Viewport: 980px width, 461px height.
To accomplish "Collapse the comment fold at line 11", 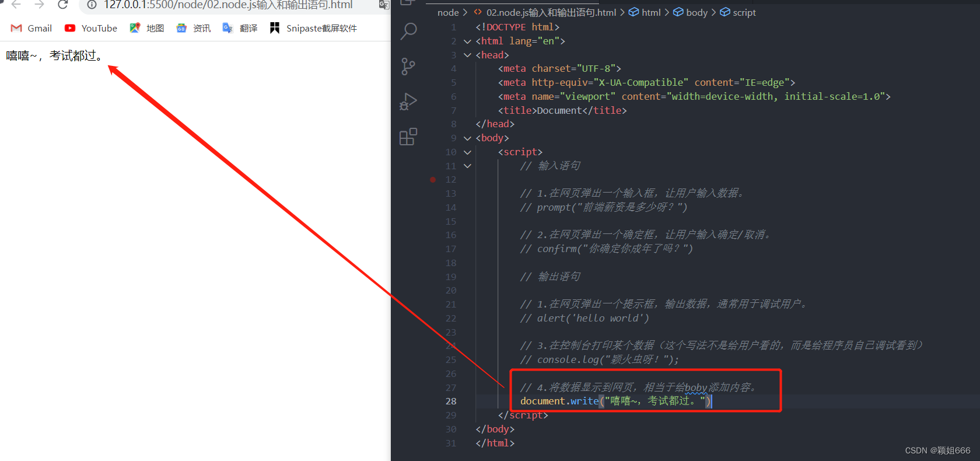I will [x=467, y=166].
